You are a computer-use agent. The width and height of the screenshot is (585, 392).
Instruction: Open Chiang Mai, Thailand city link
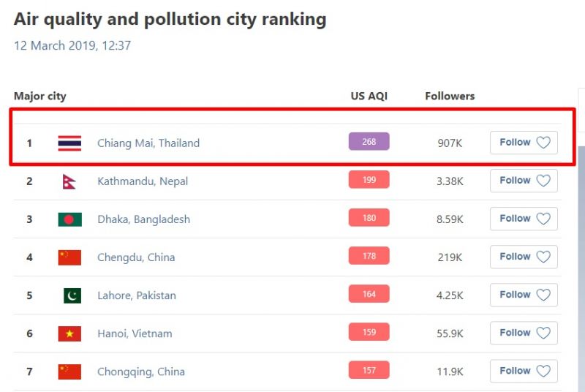(x=148, y=143)
